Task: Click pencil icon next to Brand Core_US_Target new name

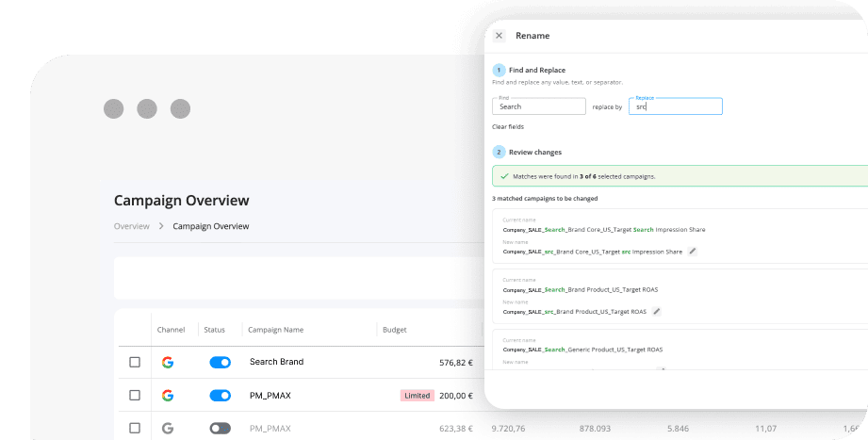Action: pos(693,252)
